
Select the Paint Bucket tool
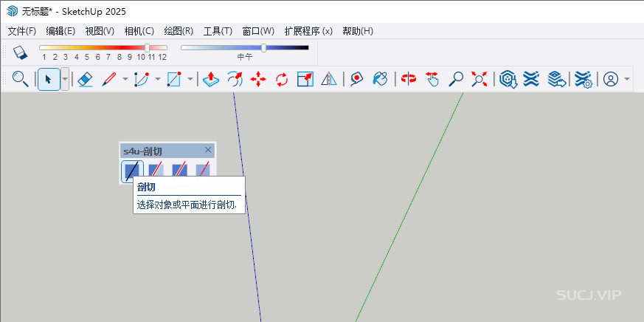click(x=381, y=78)
